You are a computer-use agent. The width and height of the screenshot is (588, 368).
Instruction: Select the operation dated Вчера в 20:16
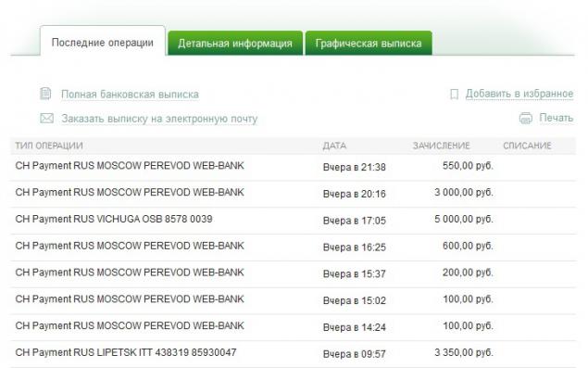(x=294, y=194)
